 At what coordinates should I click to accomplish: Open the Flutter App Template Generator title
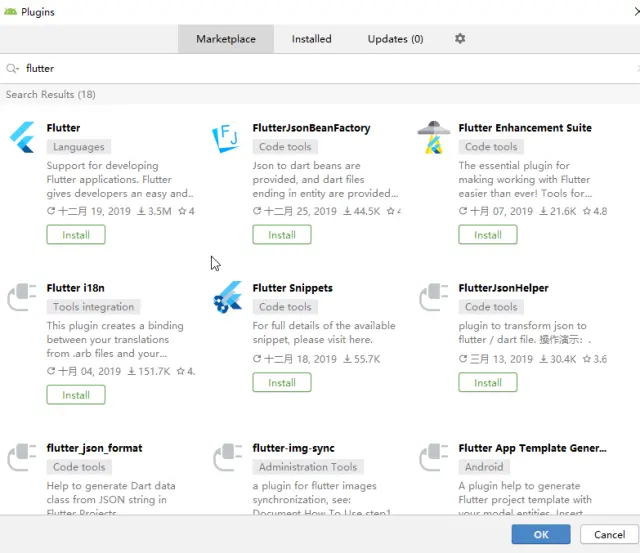(532, 448)
